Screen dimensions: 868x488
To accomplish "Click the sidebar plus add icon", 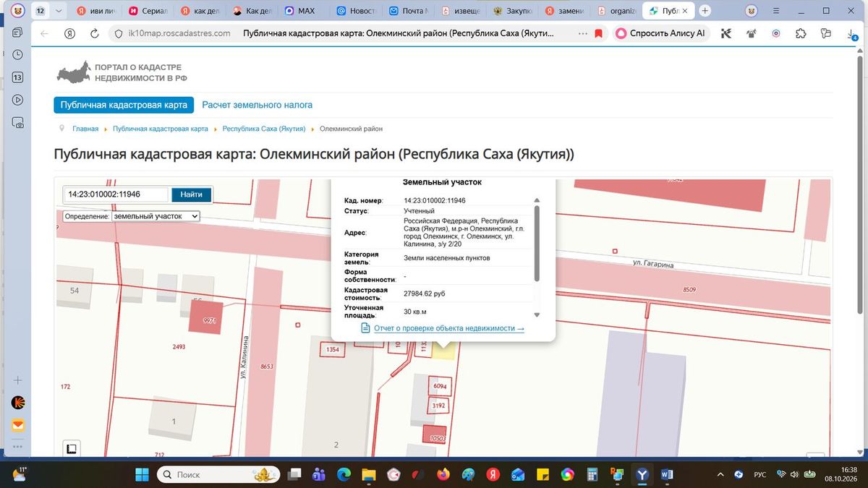I will 18,380.
